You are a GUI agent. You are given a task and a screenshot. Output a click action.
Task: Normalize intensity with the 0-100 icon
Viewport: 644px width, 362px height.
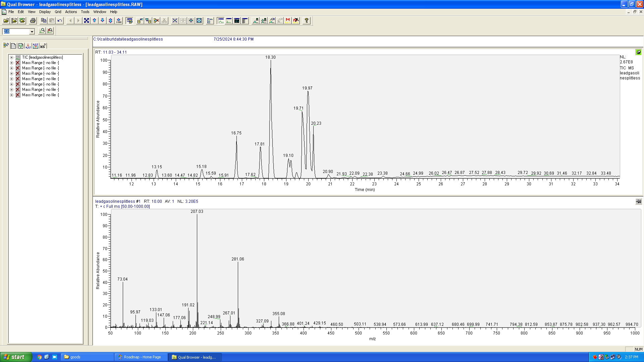pyautogui.click(x=119, y=21)
